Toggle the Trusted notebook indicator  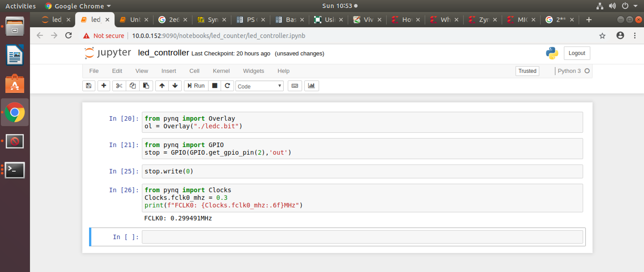[x=527, y=71]
